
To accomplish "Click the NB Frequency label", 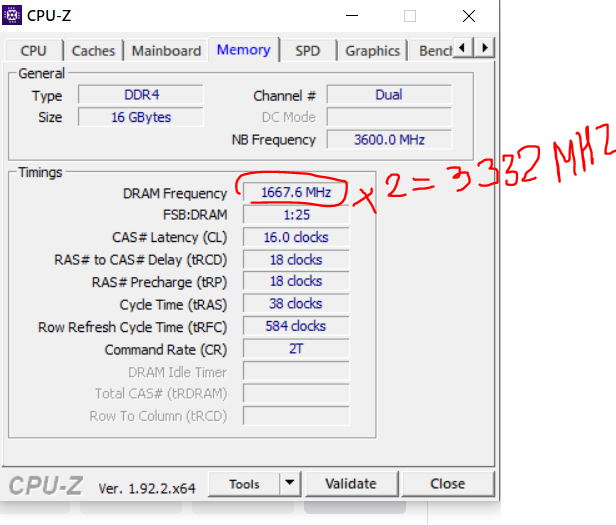I will tap(273, 140).
